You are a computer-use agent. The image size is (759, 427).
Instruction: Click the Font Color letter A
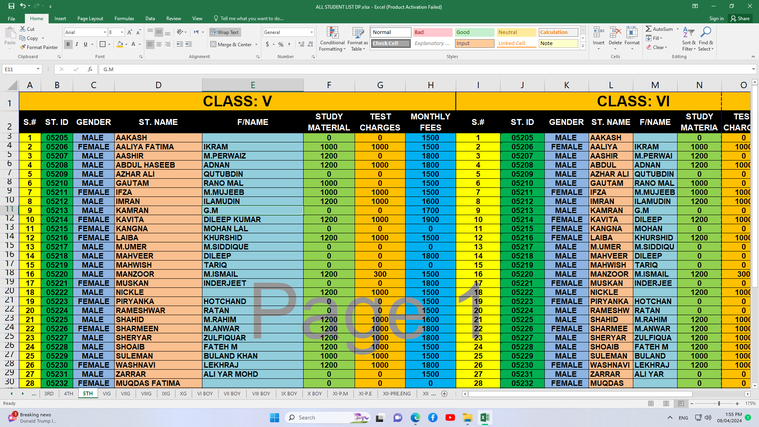(133, 44)
